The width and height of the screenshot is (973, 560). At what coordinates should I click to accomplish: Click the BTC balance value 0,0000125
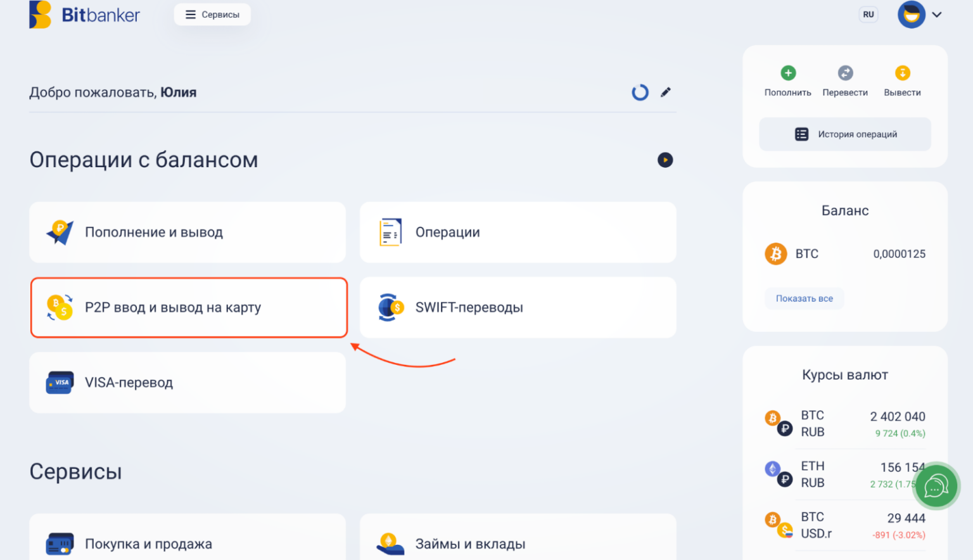pyautogui.click(x=900, y=254)
